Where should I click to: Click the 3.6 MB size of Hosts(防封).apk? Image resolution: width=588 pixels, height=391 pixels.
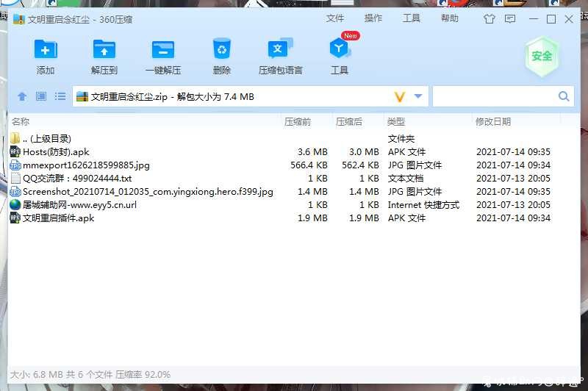[312, 152]
